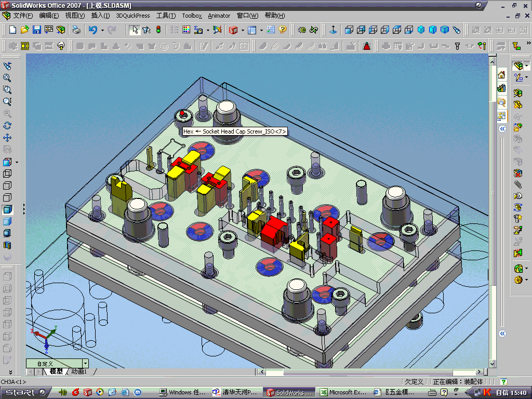Image resolution: width=532 pixels, height=399 pixels.
Task: Open the Undo history dropdown arrow
Action: (102, 30)
